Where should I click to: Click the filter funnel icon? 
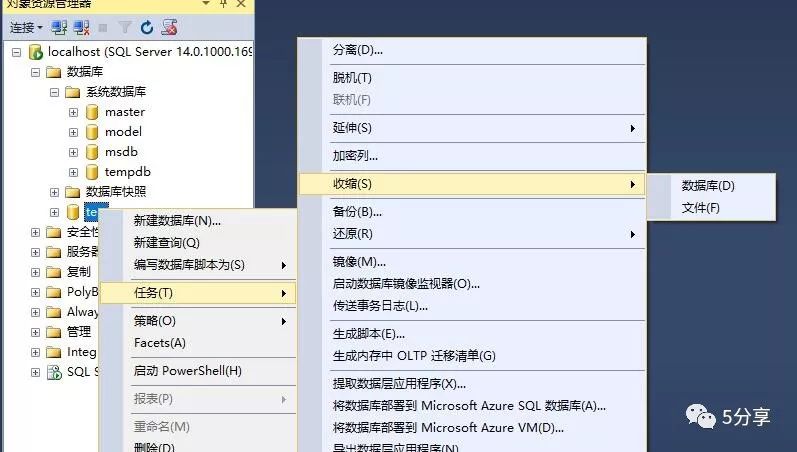point(125,27)
